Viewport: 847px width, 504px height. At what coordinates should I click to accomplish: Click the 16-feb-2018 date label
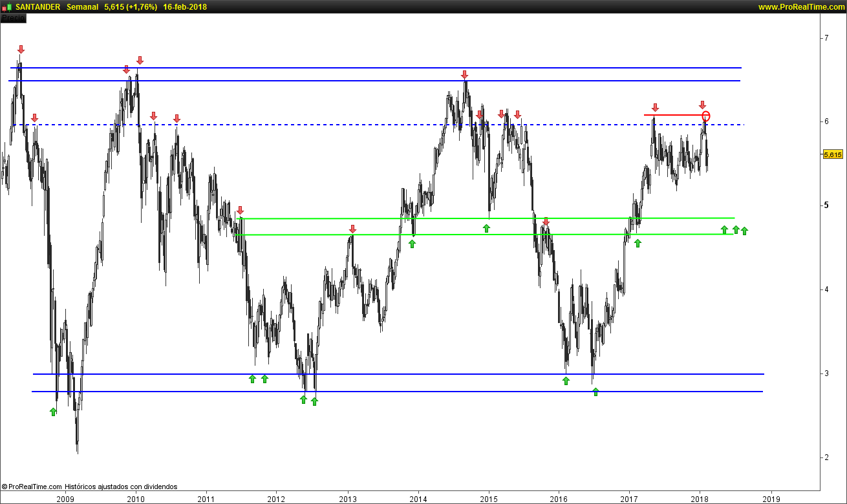click(x=184, y=6)
